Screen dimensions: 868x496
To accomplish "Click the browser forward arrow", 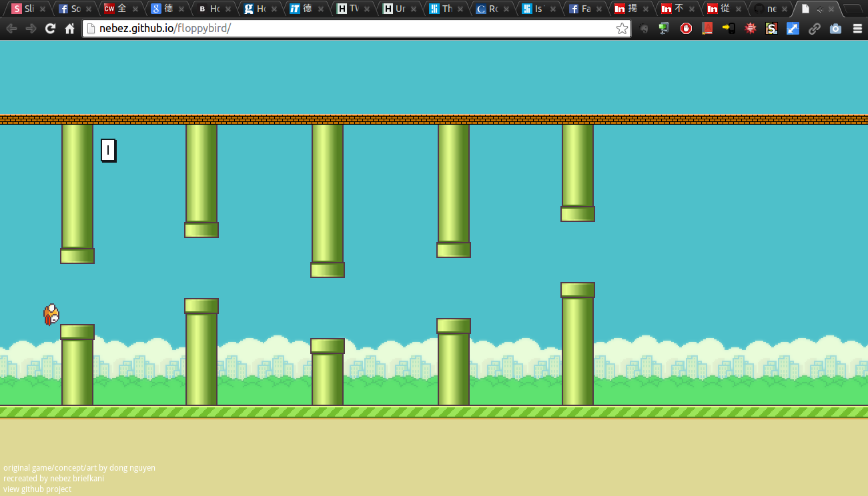I will (31, 29).
